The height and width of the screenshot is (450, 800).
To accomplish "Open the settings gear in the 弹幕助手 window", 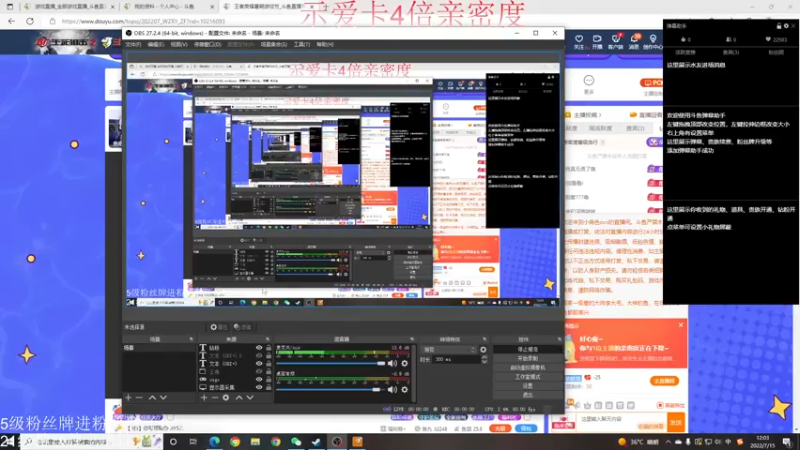I will click(x=786, y=26).
